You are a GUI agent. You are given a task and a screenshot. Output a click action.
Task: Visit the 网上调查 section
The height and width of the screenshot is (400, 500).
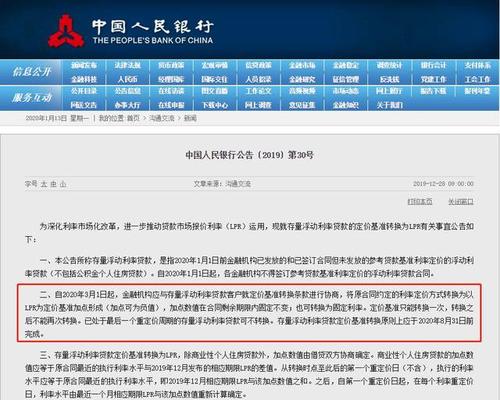point(258,105)
